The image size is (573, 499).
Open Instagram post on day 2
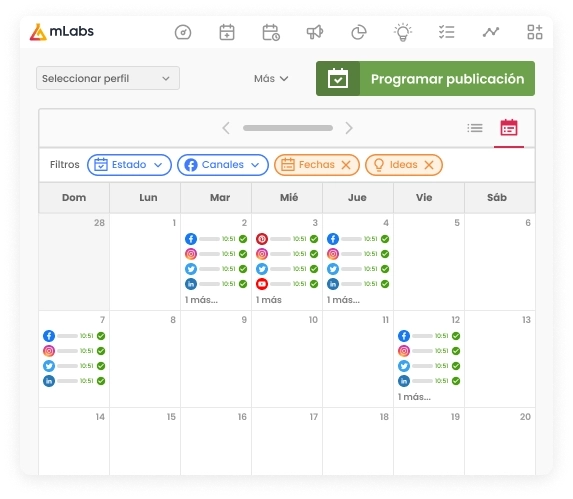(x=216, y=254)
